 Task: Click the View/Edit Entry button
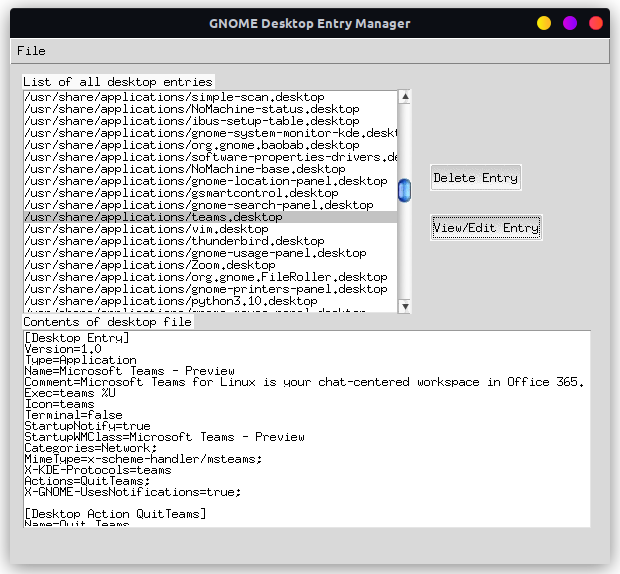point(486,228)
